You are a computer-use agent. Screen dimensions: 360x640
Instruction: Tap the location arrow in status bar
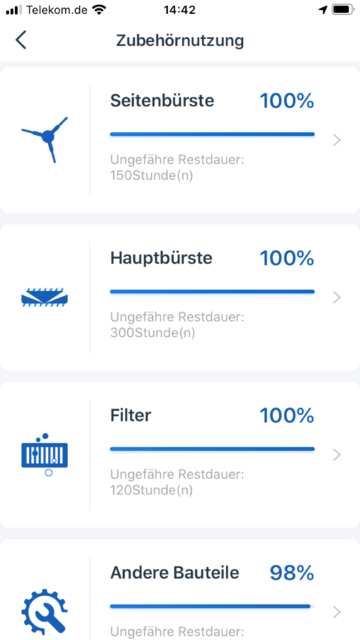[323, 9]
